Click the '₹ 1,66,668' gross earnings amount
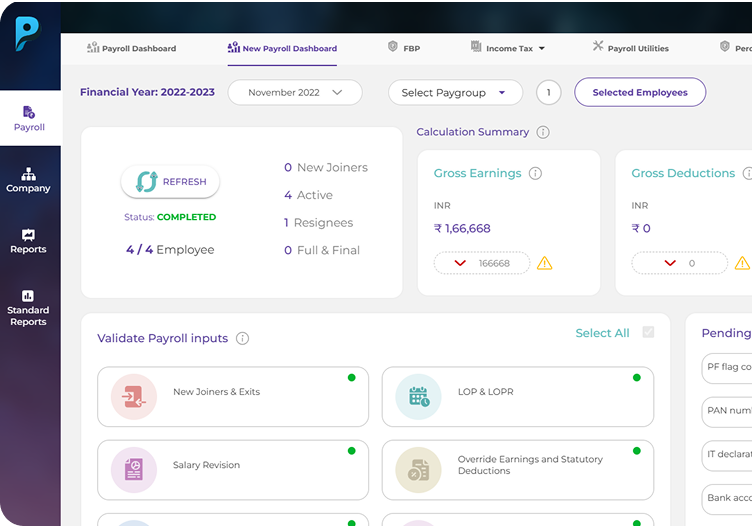The height and width of the screenshot is (526, 752). tap(462, 228)
